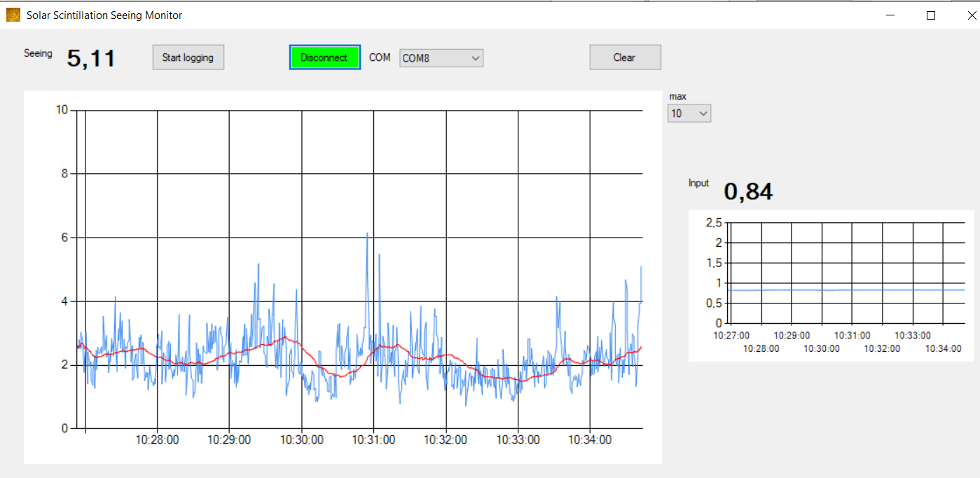Select the max value field showing 10
980x478 pixels.
(x=689, y=113)
